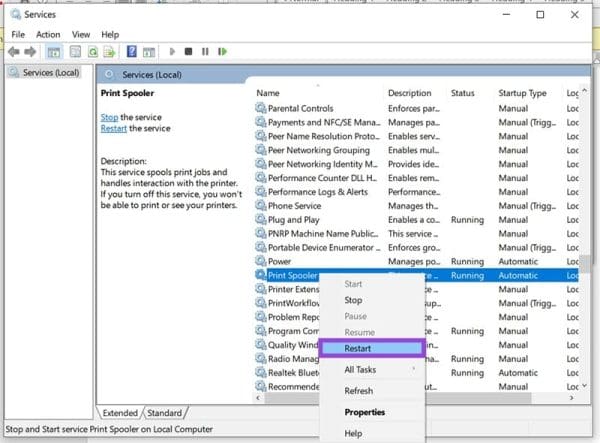Sort by the Startup Type column header
600x443 pixels.
point(523,93)
